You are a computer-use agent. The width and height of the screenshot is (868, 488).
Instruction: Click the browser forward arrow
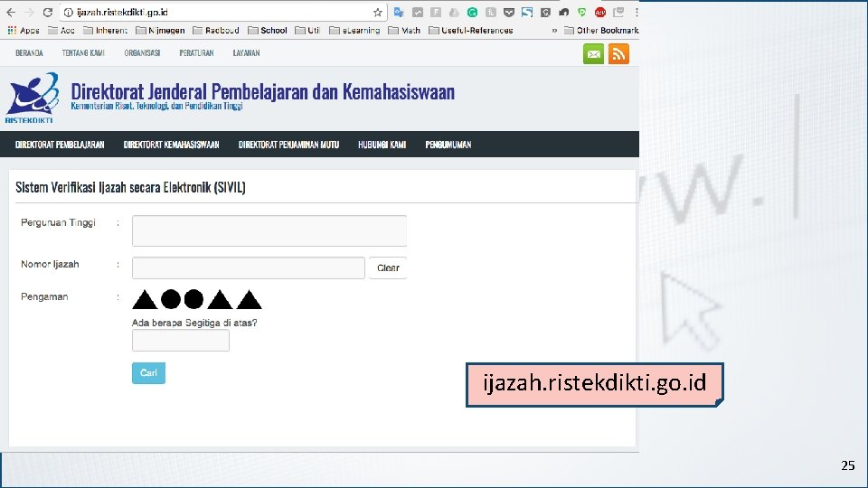point(29,12)
